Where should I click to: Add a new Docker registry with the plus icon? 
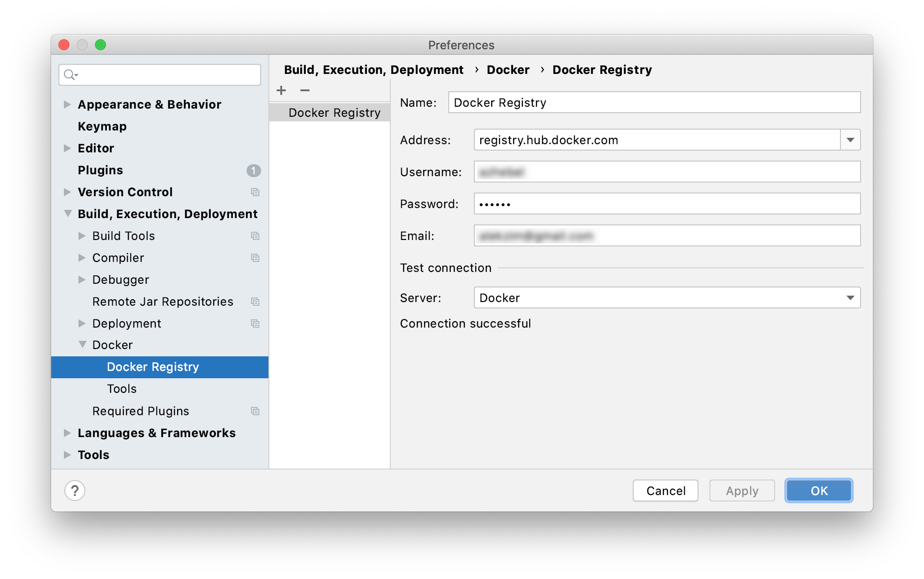coord(281,90)
